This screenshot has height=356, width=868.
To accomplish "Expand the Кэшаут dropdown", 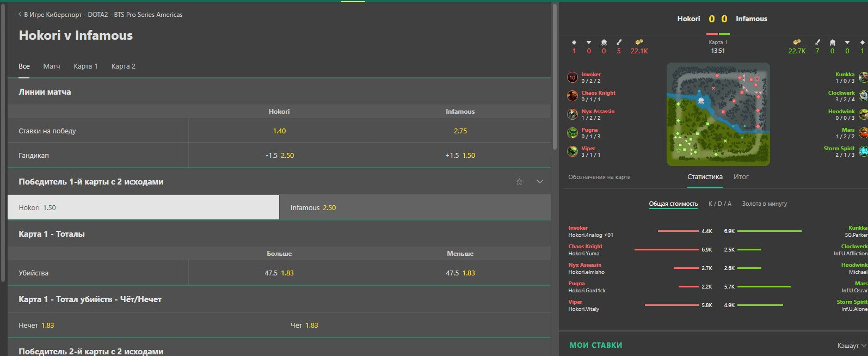I will coord(852,346).
